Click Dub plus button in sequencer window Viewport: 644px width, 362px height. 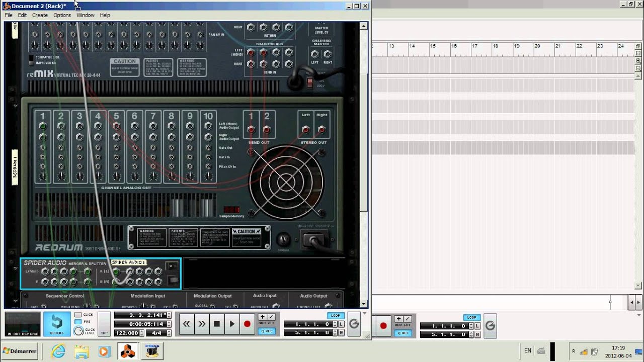click(x=398, y=319)
